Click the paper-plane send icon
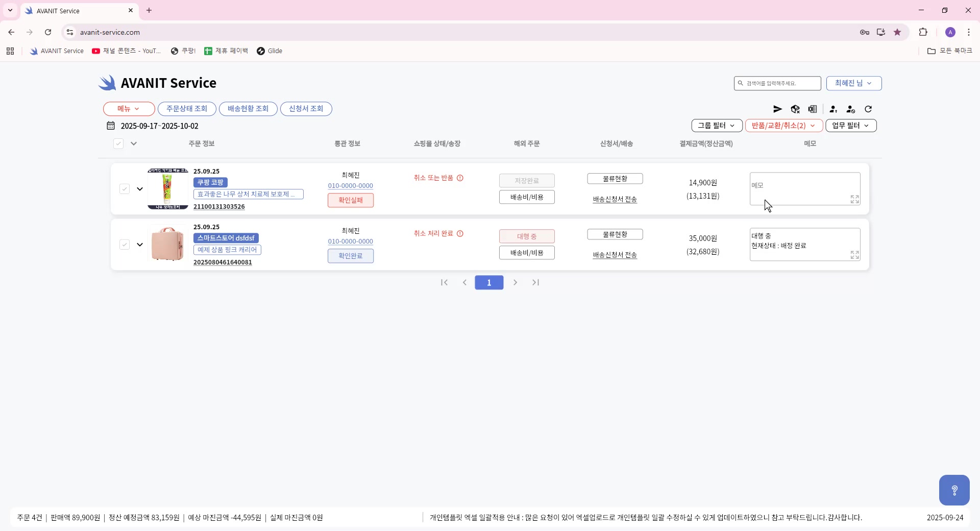 (777, 109)
